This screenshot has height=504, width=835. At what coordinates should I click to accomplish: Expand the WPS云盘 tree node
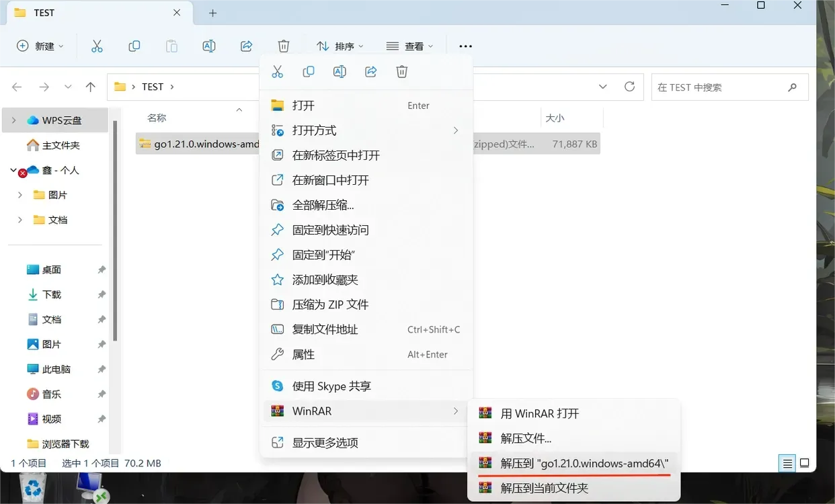coord(14,120)
